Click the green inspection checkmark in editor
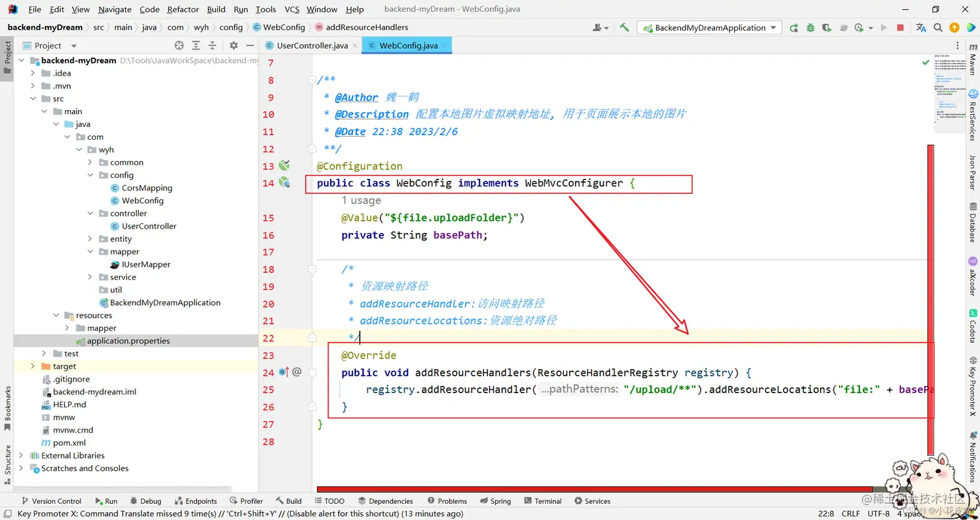This screenshot has width=980, height=520. coord(926,62)
